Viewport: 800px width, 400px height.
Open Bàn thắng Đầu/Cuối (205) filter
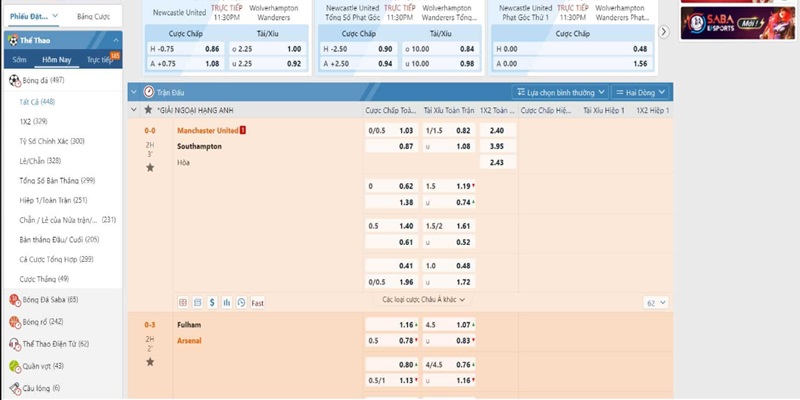pyautogui.click(x=59, y=239)
